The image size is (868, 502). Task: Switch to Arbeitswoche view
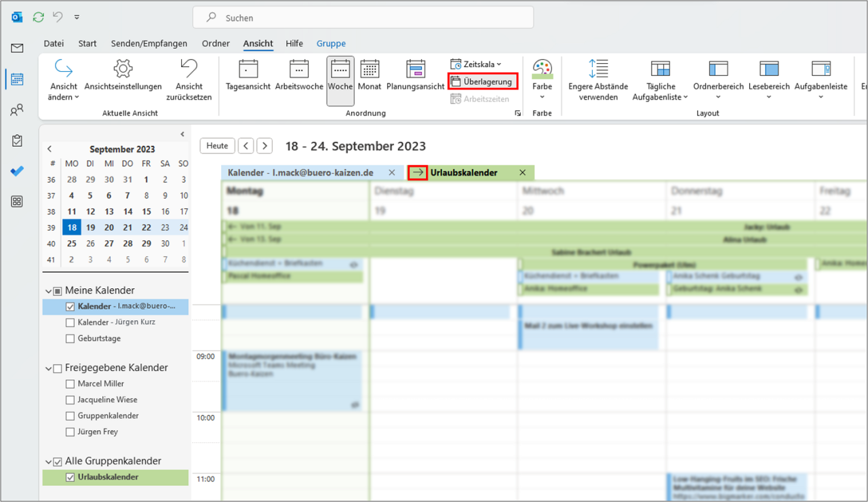pos(299,75)
